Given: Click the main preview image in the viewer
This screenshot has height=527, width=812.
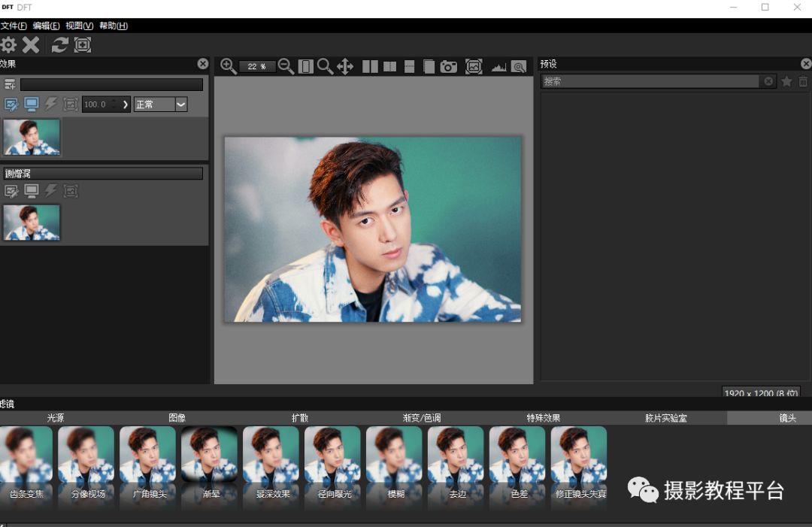Looking at the screenshot, I should pos(373,229).
